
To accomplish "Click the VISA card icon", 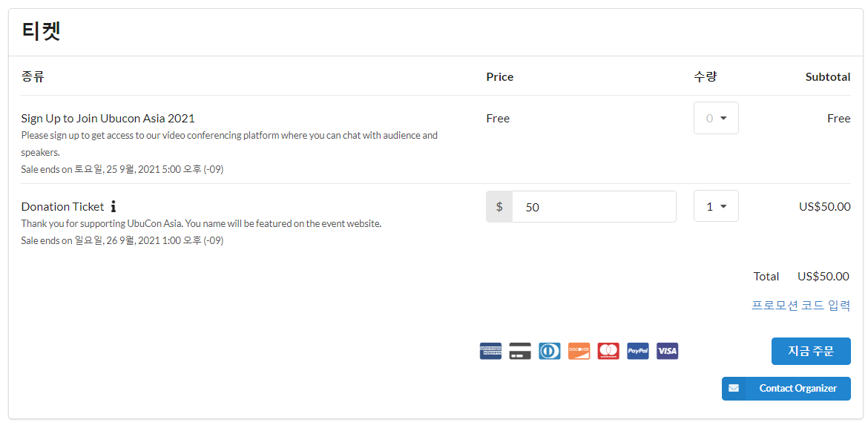I will click(667, 351).
